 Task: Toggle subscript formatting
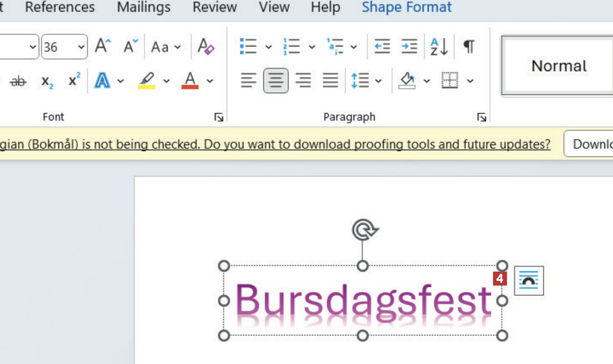[x=47, y=81]
